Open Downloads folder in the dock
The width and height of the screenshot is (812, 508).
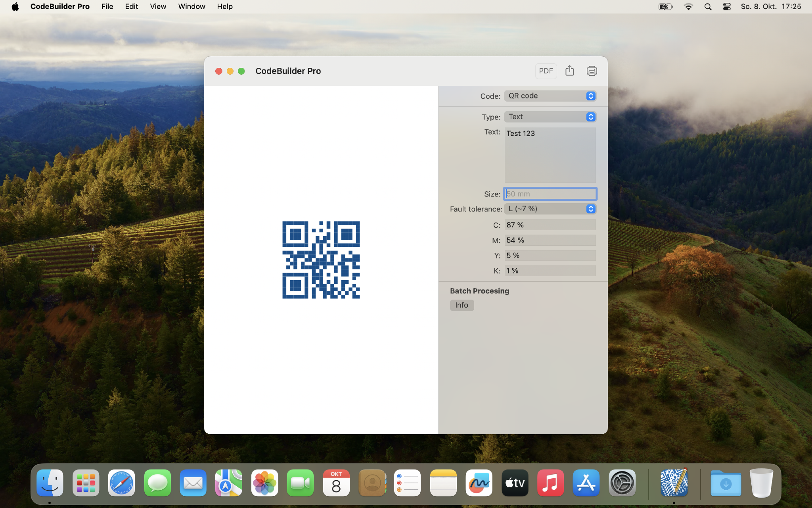(726, 483)
